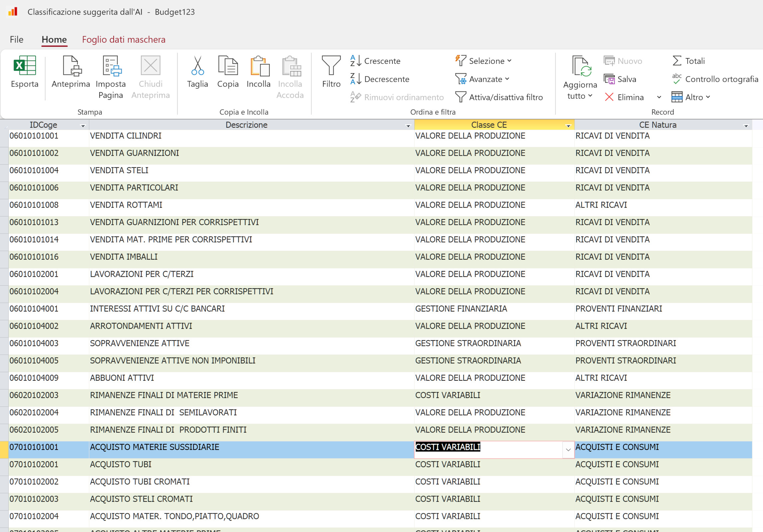Click Totali sigma icon
The image size is (763, 532).
(677, 61)
